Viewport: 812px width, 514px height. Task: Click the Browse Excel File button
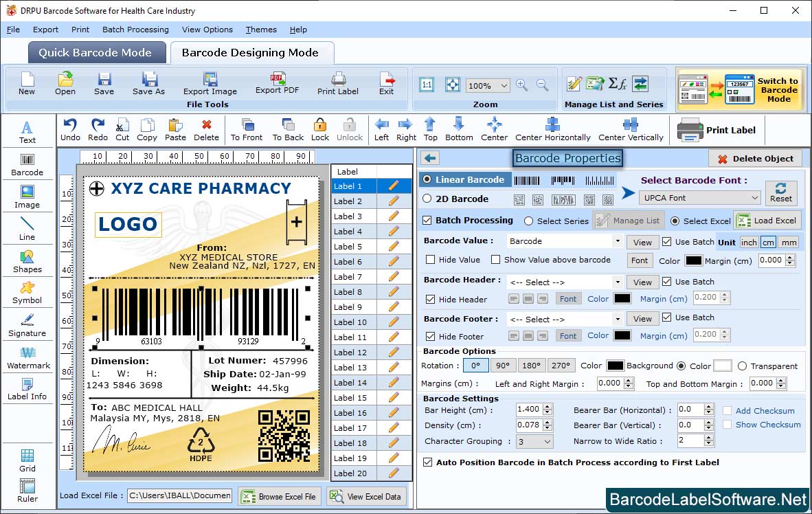pos(280,496)
